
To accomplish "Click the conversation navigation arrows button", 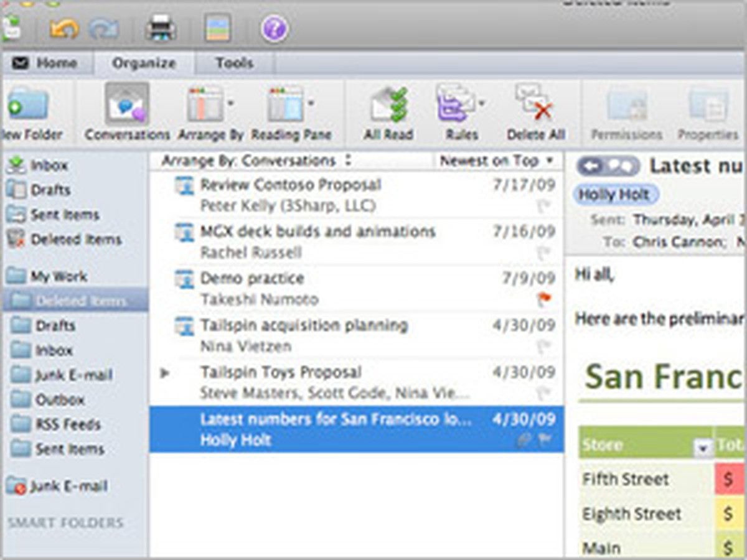I will pos(608,166).
